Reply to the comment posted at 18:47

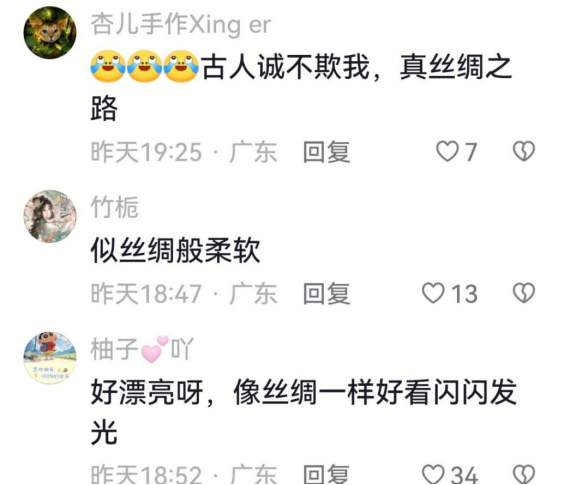326,293
